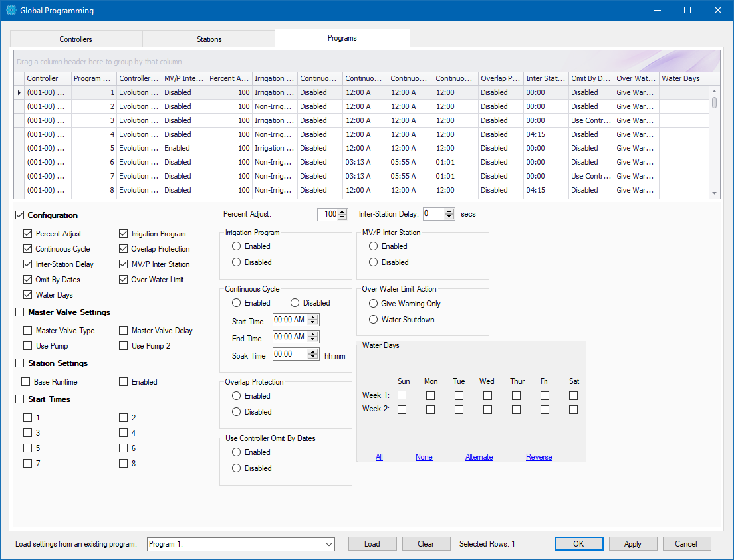Click the Global Programming gear icon in title bar
Image resolution: width=734 pixels, height=560 pixels.
(11, 10)
